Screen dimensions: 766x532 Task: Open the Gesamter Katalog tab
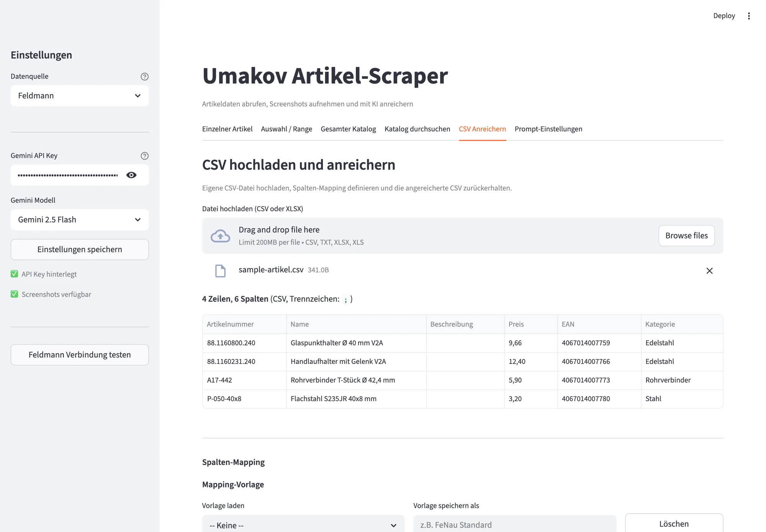[x=348, y=129]
